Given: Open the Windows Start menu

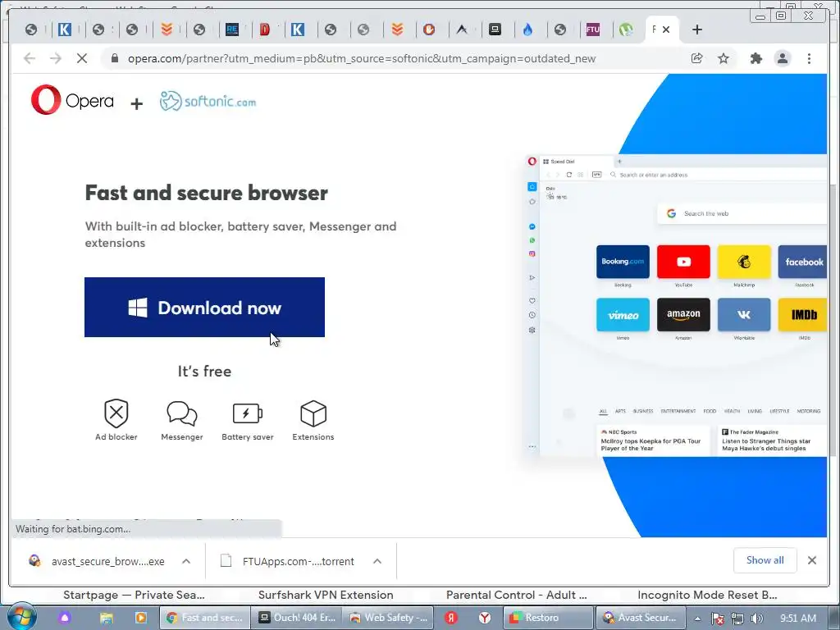Looking at the screenshot, I should [21, 617].
